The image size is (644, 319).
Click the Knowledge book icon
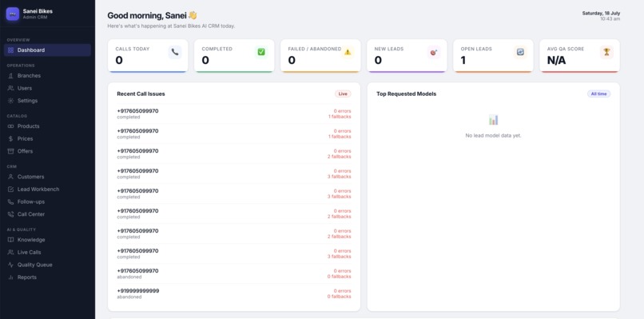(x=10, y=240)
